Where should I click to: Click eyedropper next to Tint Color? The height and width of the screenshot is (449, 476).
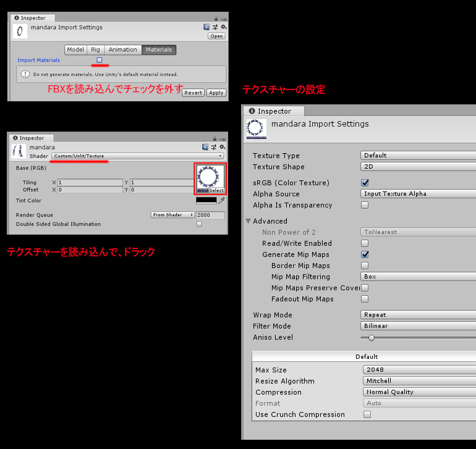click(x=221, y=200)
